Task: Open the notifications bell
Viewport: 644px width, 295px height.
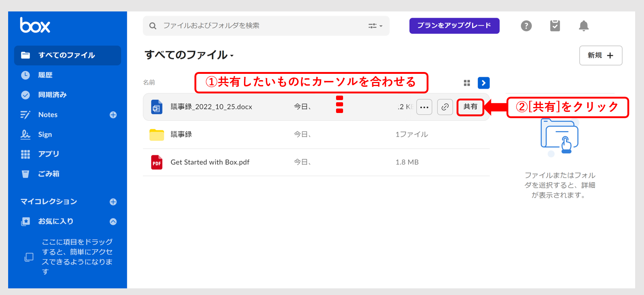Action: (584, 26)
